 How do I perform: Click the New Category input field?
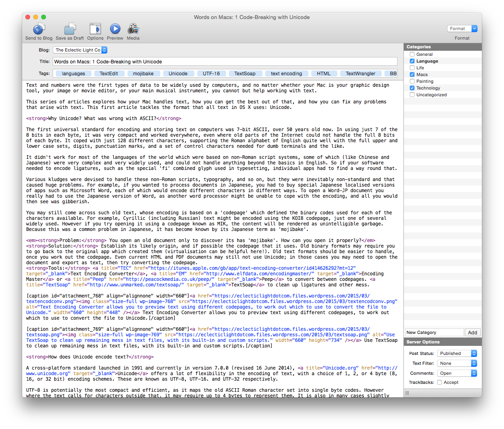(434, 332)
